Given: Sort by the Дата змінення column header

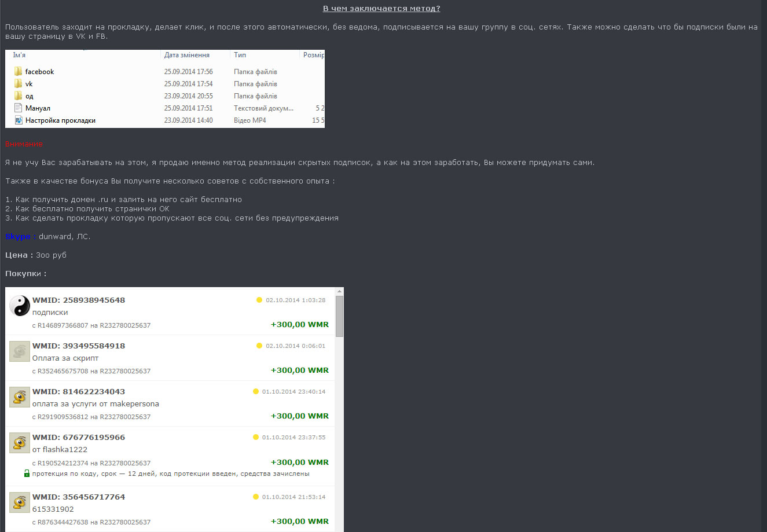Looking at the screenshot, I should click(x=187, y=55).
